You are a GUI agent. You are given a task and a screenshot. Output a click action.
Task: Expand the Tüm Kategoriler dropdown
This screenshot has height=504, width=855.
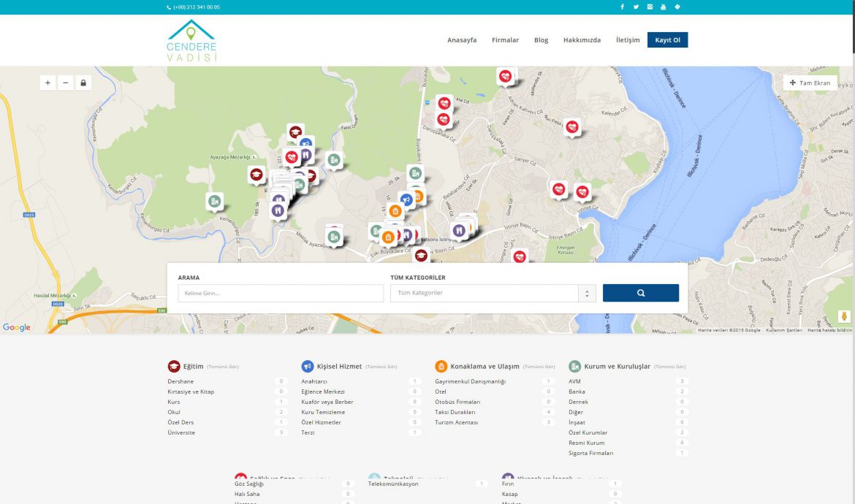tap(493, 293)
